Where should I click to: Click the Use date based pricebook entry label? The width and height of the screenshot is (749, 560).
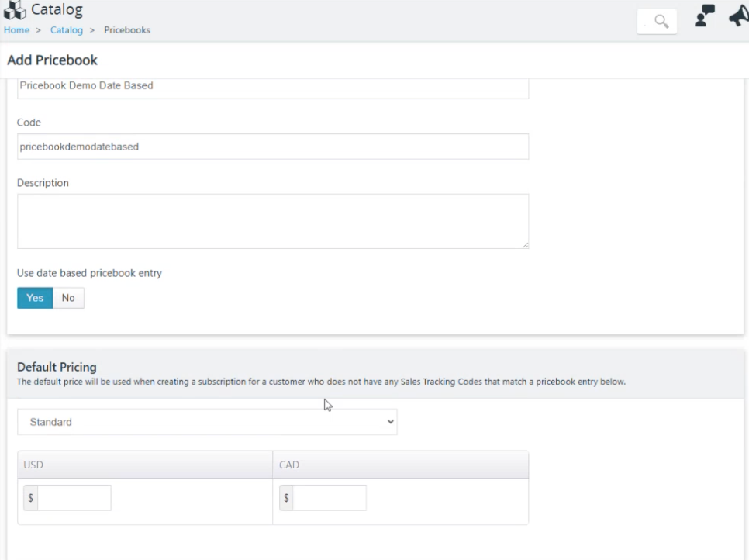click(89, 273)
